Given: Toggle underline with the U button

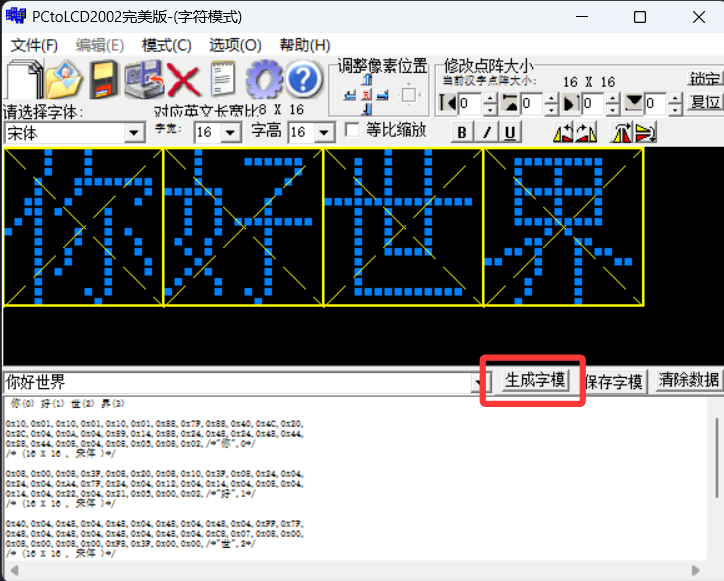Looking at the screenshot, I should pyautogui.click(x=510, y=133).
